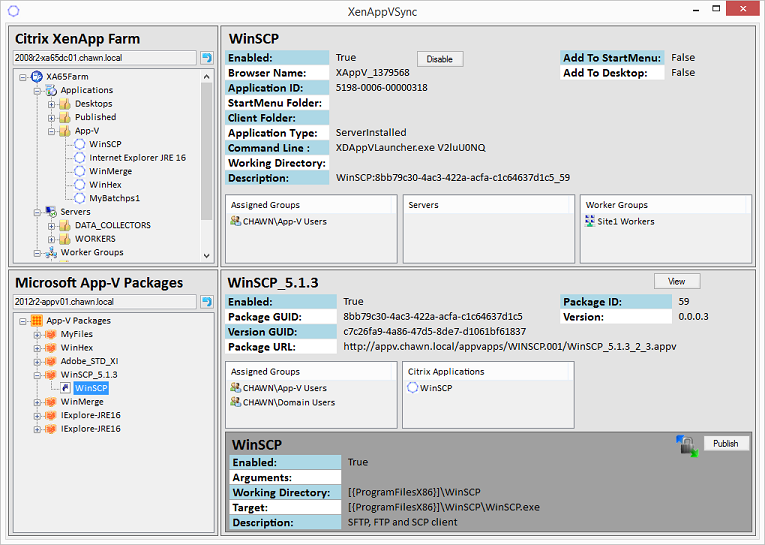The height and width of the screenshot is (545, 765).
Task: Publish the WinSCP shortcut
Action: [x=726, y=443]
